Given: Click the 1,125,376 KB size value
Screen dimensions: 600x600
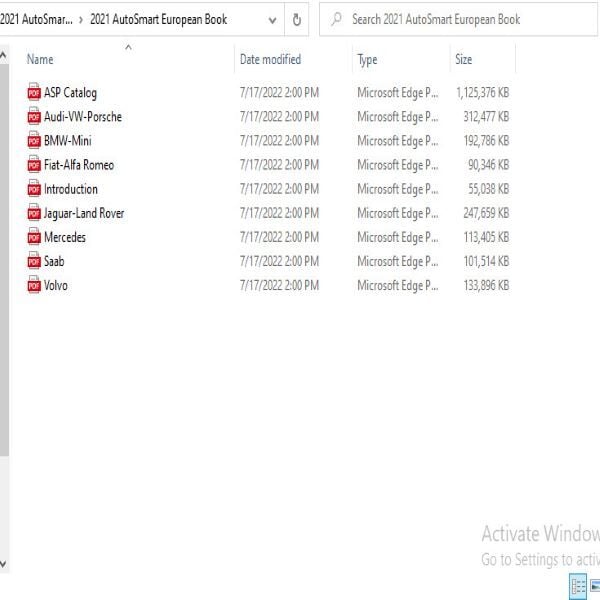Looking at the screenshot, I should click(483, 92).
